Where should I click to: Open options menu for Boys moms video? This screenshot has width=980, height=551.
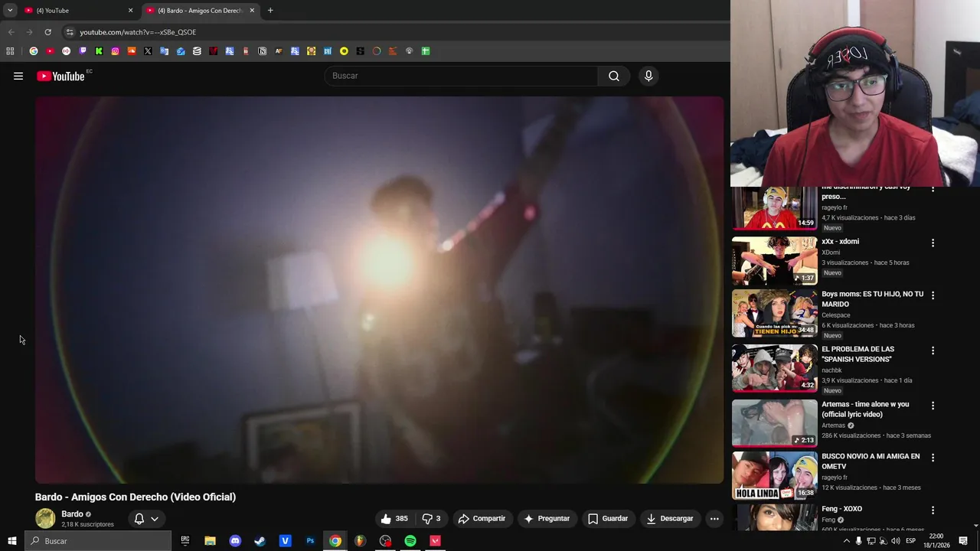[x=933, y=295]
